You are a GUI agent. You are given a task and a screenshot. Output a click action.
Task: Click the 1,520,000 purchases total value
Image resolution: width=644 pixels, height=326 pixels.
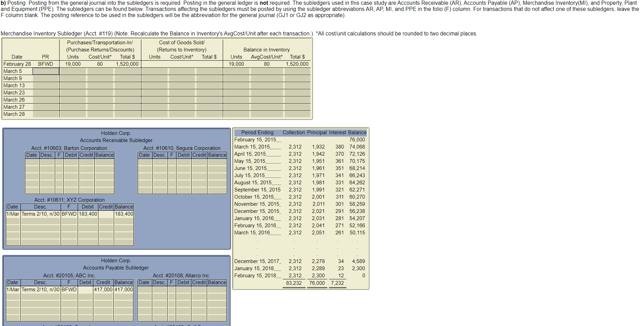[127, 64]
